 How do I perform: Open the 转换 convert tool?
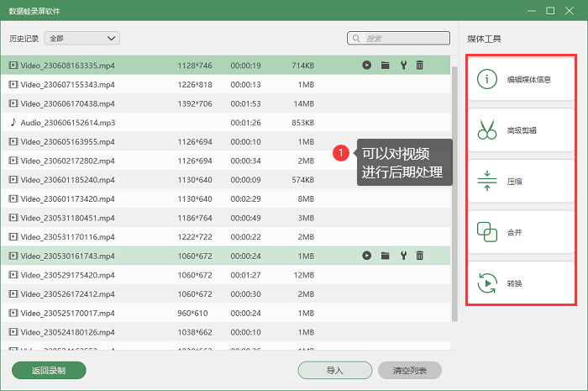(522, 283)
